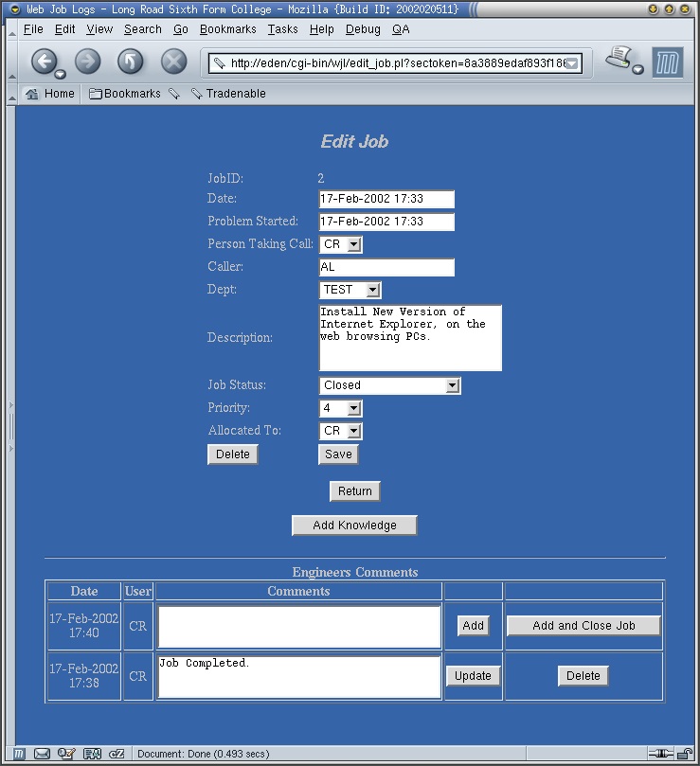This screenshot has width=700, height=766.
Task: Open the View menu
Action: (99, 29)
